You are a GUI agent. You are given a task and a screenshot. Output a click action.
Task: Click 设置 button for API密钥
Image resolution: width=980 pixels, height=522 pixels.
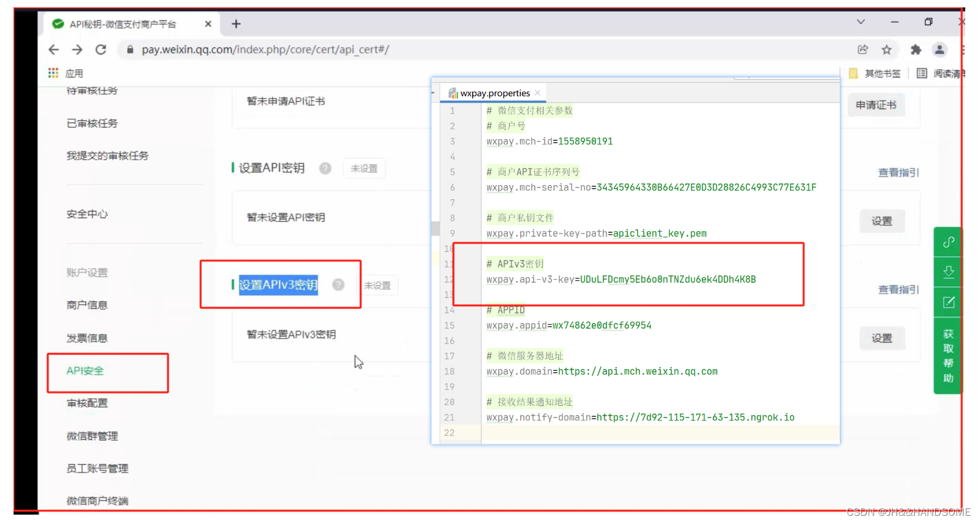(882, 221)
